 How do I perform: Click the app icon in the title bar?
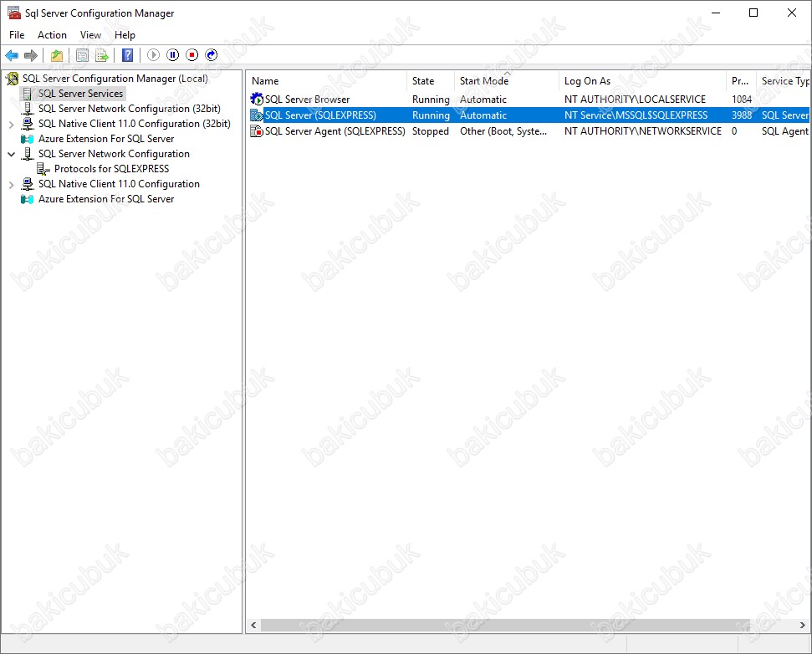pos(14,13)
